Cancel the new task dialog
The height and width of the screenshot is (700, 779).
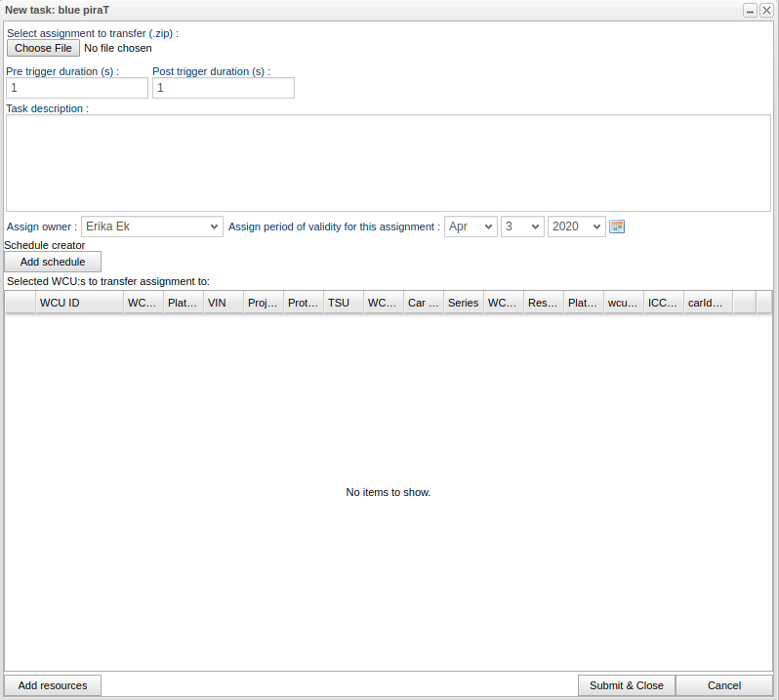[x=723, y=685]
